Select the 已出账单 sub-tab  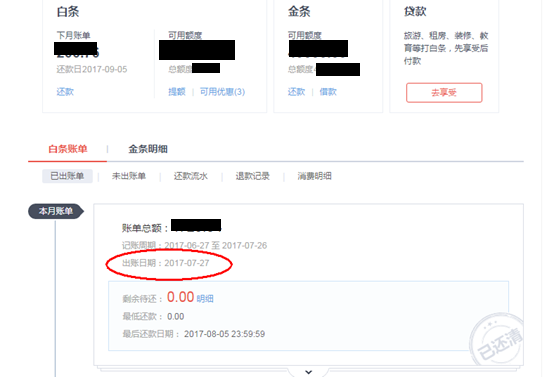coord(67,176)
